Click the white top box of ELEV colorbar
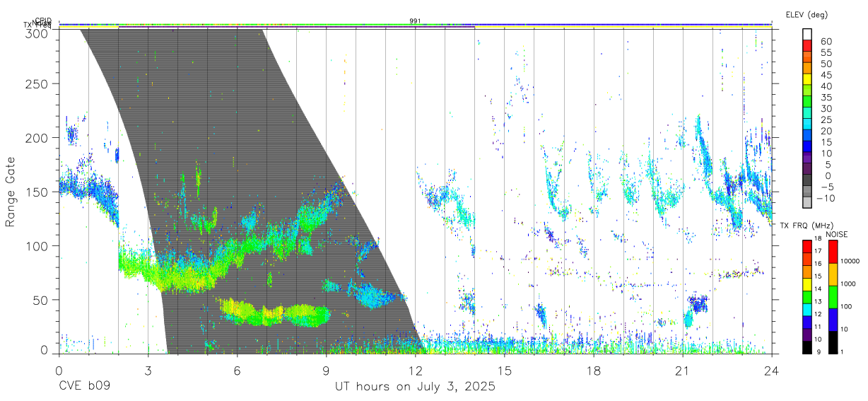 [807, 35]
